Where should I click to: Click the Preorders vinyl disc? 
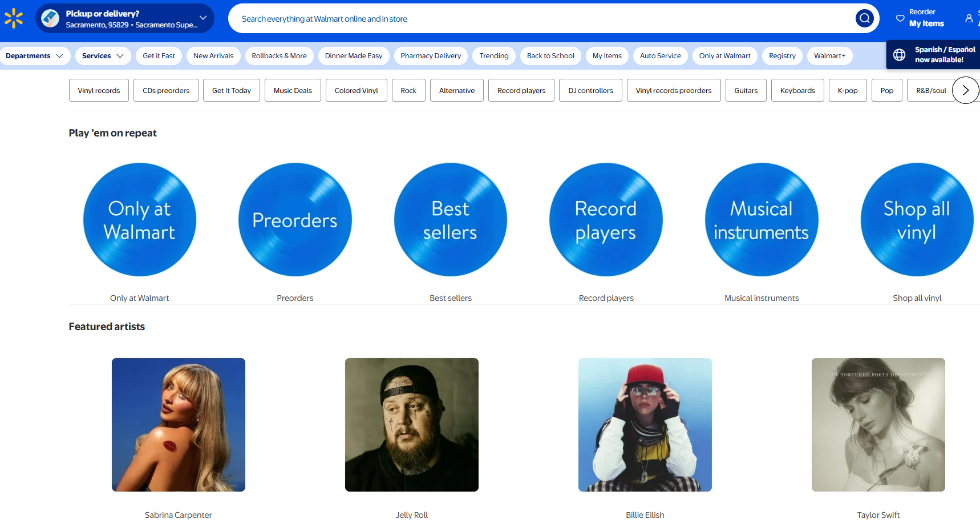coord(295,220)
